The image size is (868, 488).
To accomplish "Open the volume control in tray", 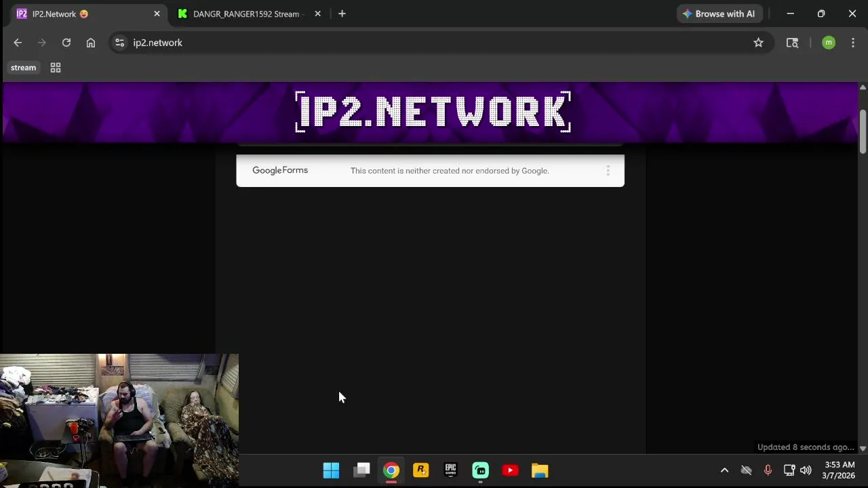I will [x=806, y=470].
